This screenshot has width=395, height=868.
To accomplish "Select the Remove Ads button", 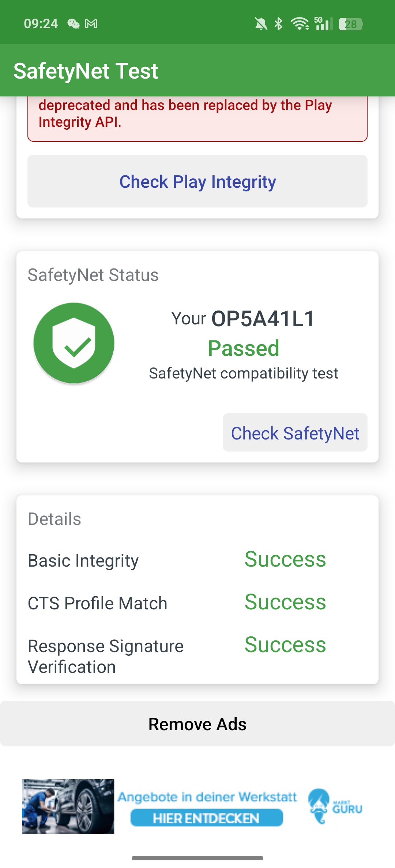I will (197, 724).
